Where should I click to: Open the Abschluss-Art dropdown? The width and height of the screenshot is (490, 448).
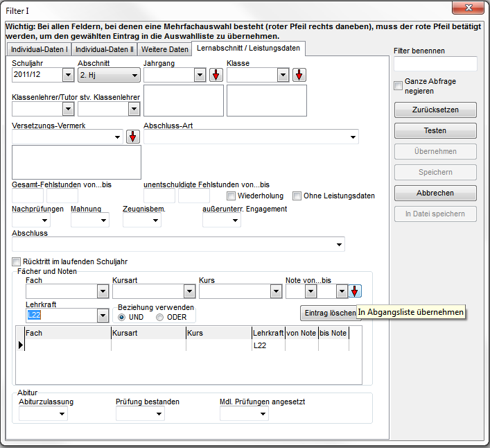coord(353,137)
